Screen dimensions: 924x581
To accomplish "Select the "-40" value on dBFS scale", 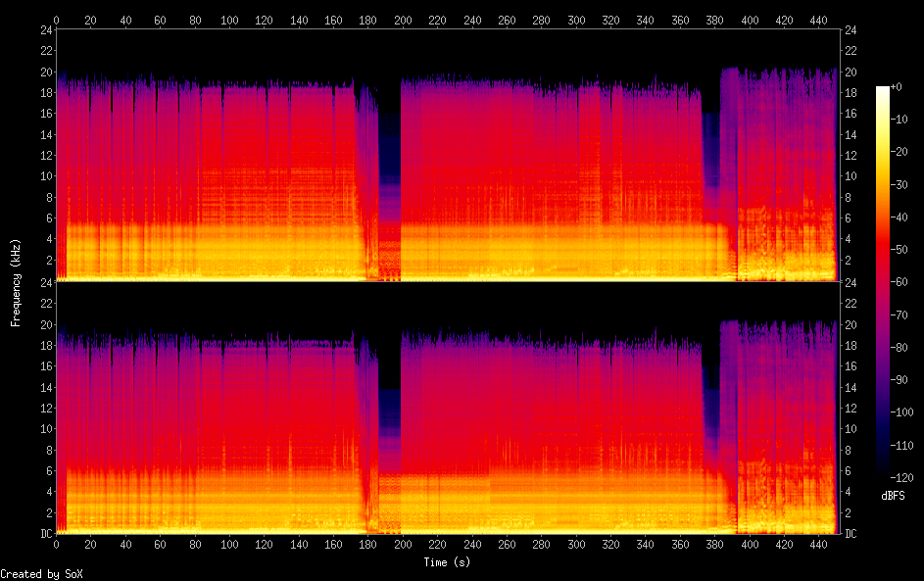I will (x=900, y=217).
